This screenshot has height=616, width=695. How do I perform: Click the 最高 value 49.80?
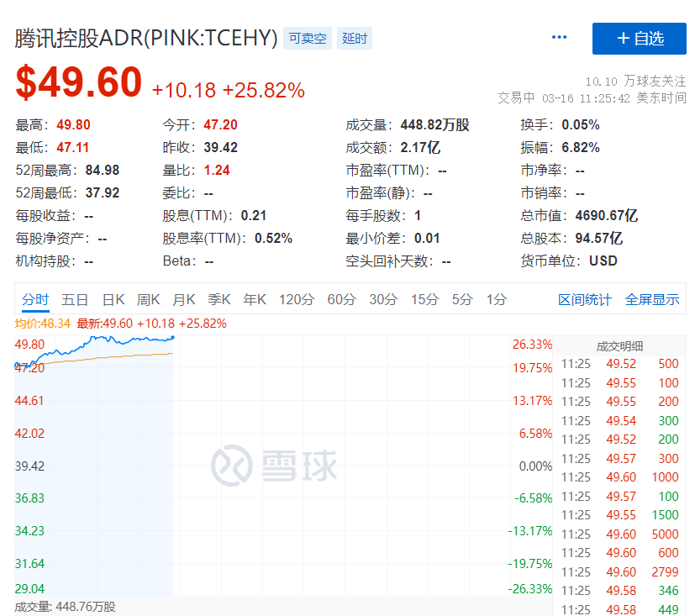click(74, 125)
